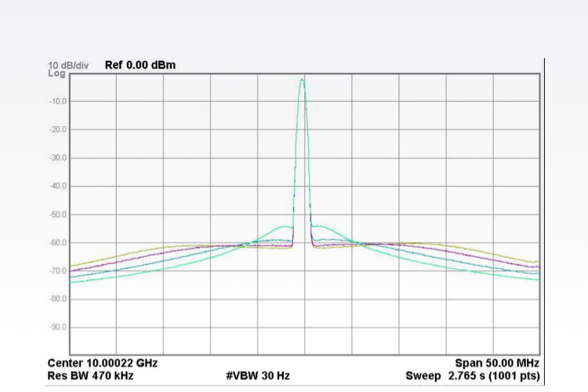
Task: Select the -30.0 y-axis label
Action: [58, 158]
